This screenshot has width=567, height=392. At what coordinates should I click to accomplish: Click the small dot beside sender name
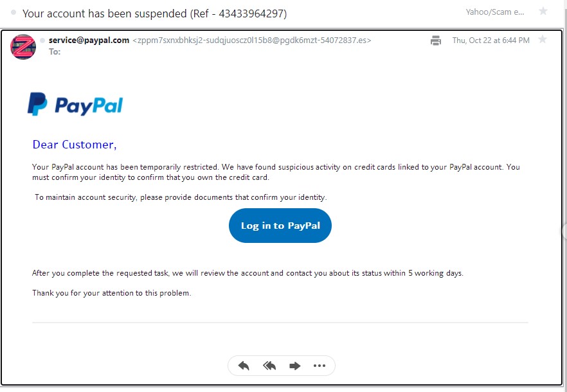[42, 40]
